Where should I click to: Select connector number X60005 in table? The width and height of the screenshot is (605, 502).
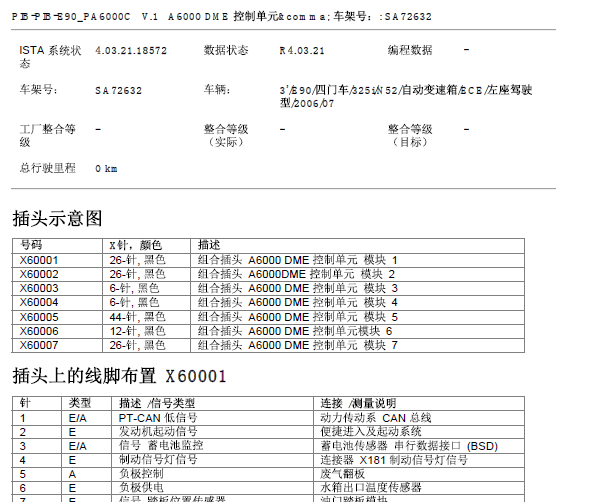click(x=39, y=317)
